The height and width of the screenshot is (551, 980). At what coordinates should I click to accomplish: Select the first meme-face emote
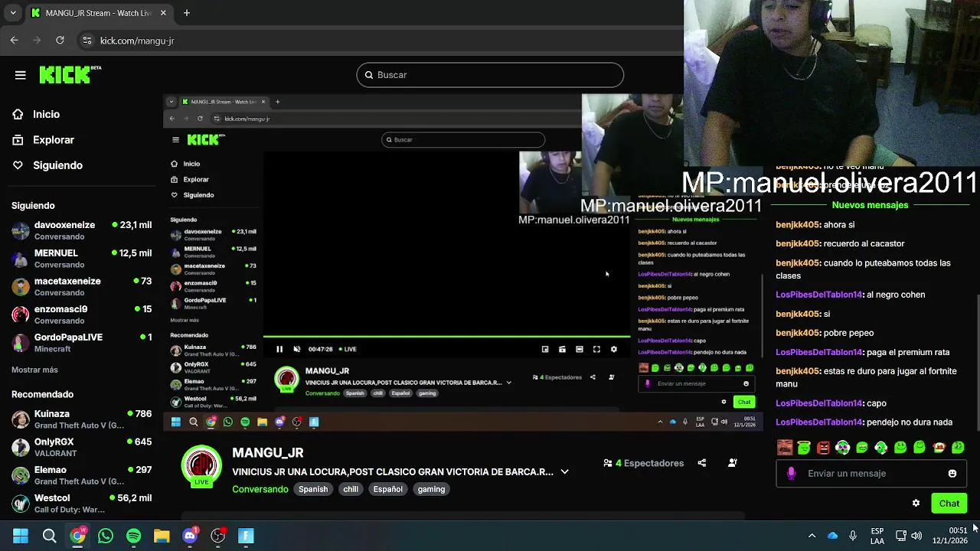click(x=785, y=448)
